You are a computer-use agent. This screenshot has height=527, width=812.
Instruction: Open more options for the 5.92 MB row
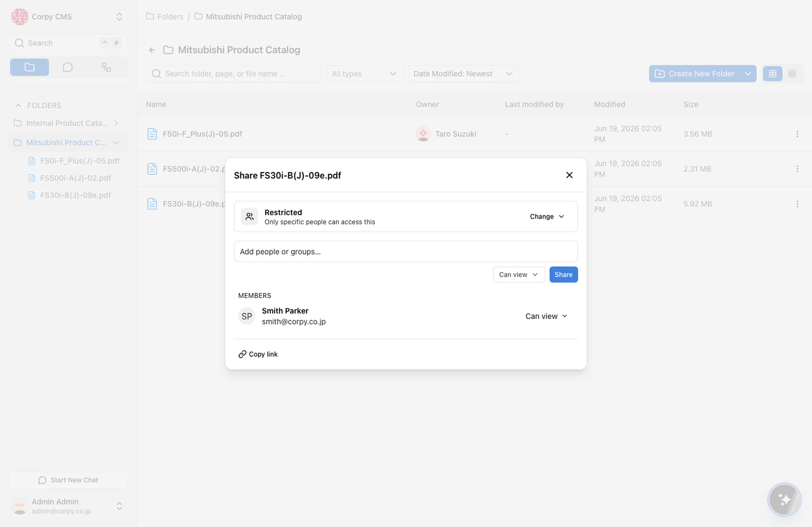pyautogui.click(x=797, y=204)
